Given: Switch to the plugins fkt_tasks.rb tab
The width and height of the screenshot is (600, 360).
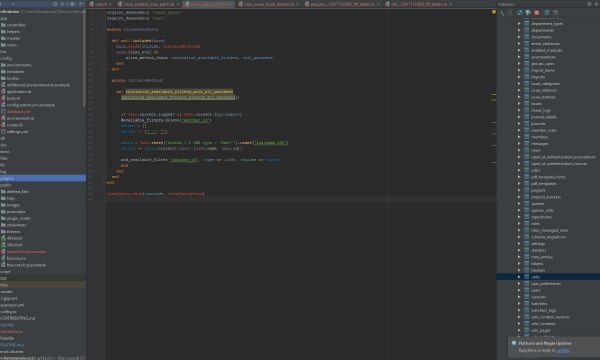Looking at the screenshot, I should pyautogui.click(x=342, y=4).
